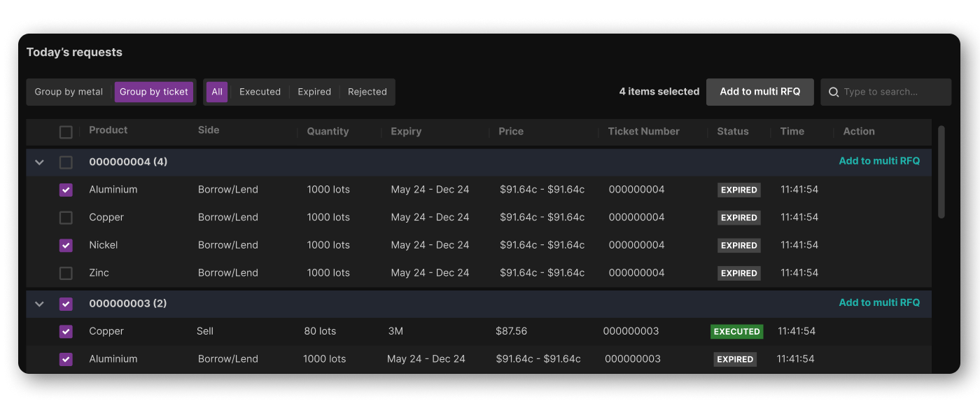
Task: Uncheck the Copper Sell row checkbox
Action: point(66,332)
